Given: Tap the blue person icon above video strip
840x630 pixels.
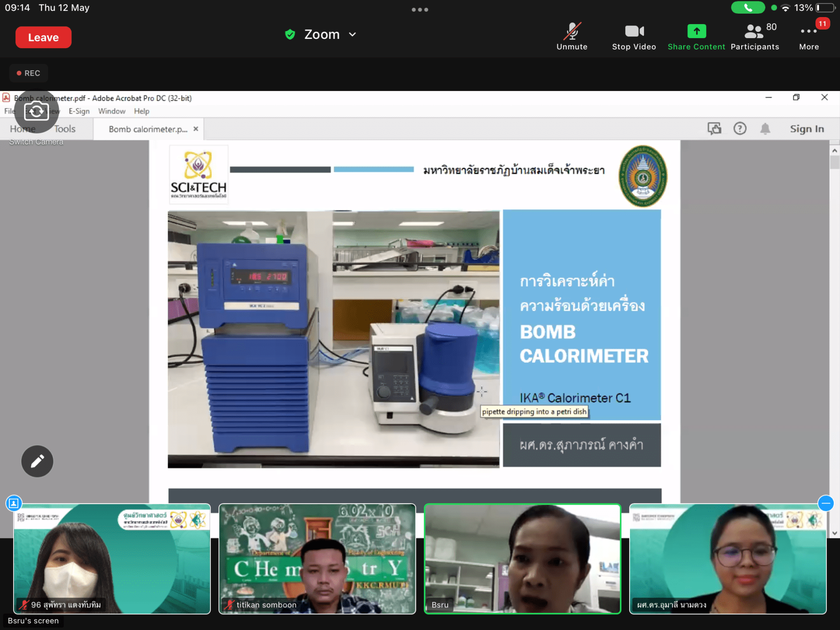Looking at the screenshot, I should click(x=14, y=503).
